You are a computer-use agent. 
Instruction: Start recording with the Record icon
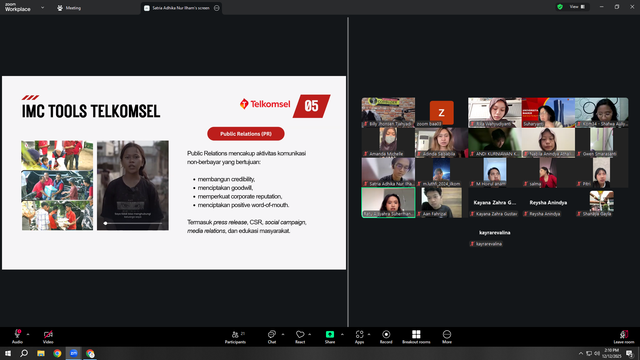coord(386,337)
